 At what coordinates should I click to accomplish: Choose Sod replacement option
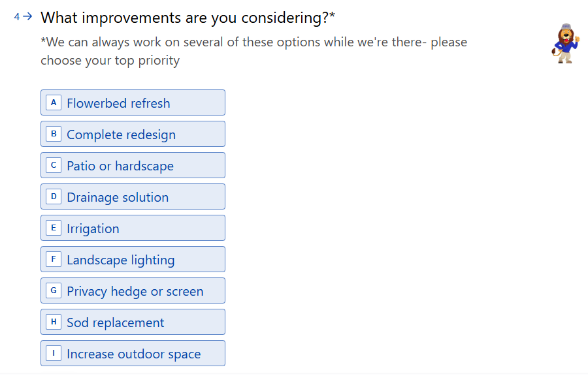pos(133,322)
